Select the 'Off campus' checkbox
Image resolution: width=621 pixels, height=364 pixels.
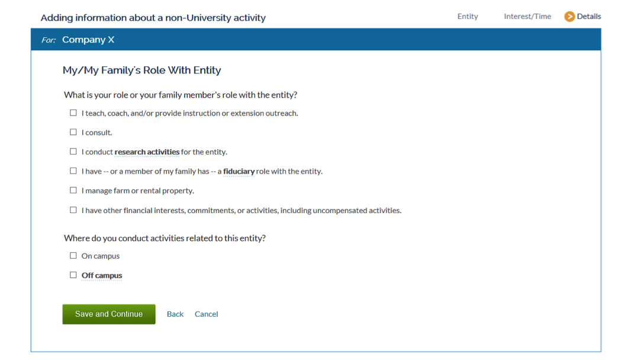click(x=73, y=275)
